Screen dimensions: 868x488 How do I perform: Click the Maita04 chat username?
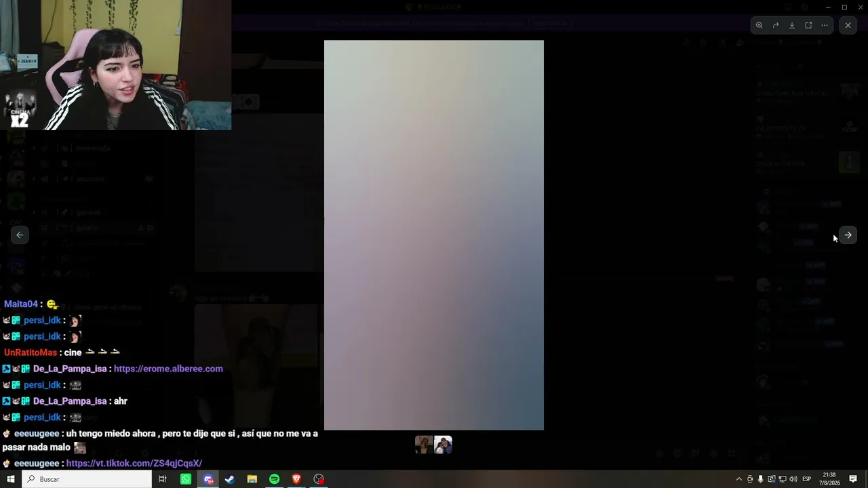point(21,304)
